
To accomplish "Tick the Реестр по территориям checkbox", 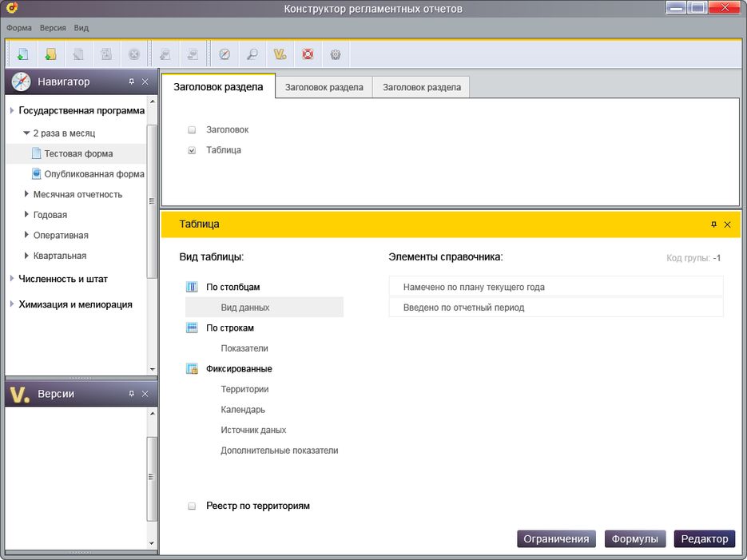I will pyautogui.click(x=192, y=506).
